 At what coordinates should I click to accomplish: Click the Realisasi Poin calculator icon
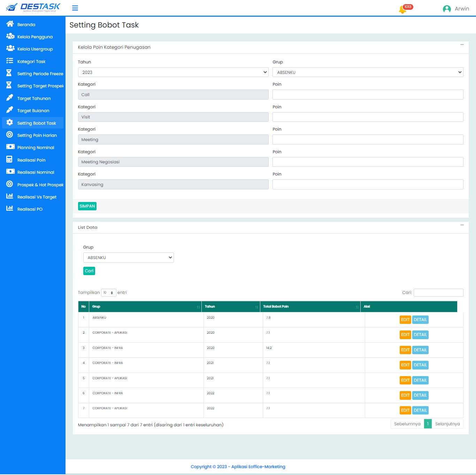(9, 159)
